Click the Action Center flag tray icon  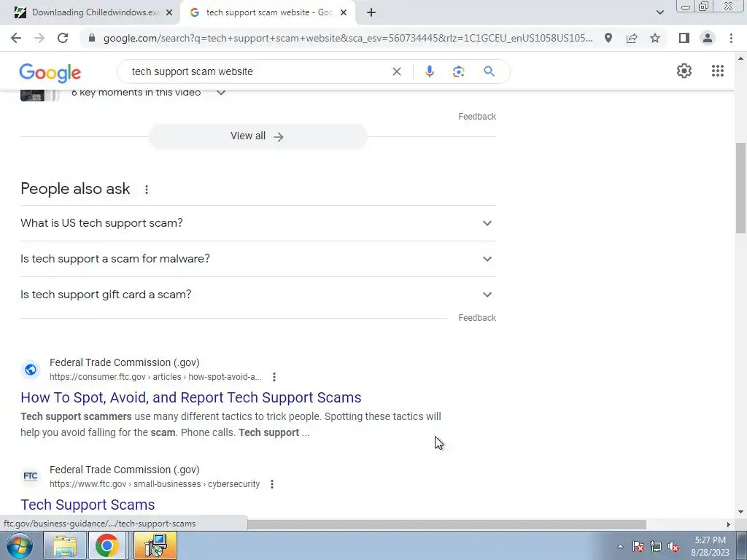[638, 546]
